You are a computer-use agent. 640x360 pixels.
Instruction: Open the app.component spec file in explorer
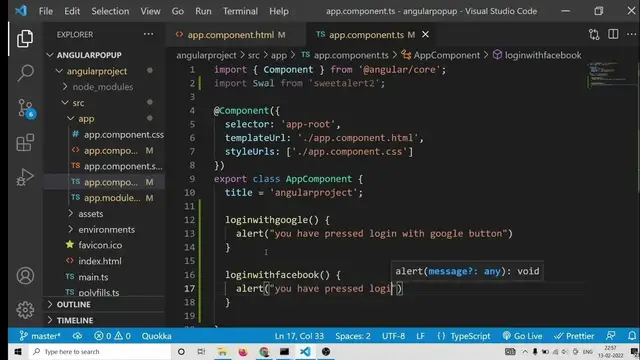point(123,166)
